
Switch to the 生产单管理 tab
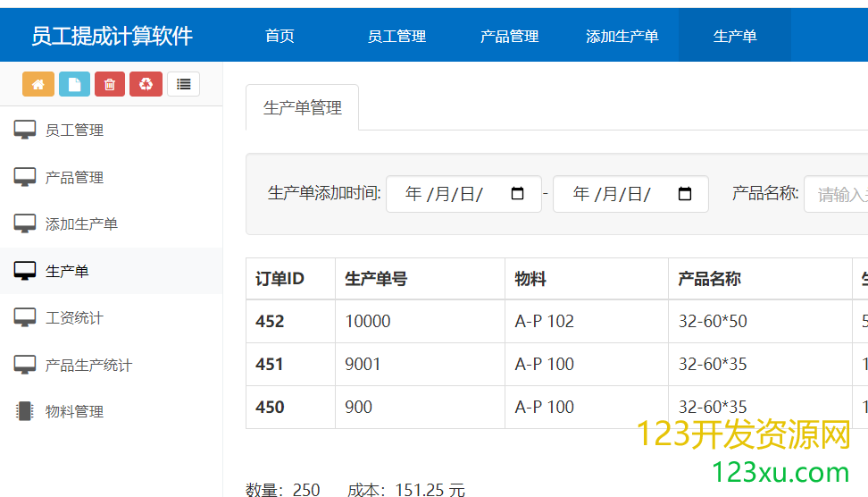[303, 108]
